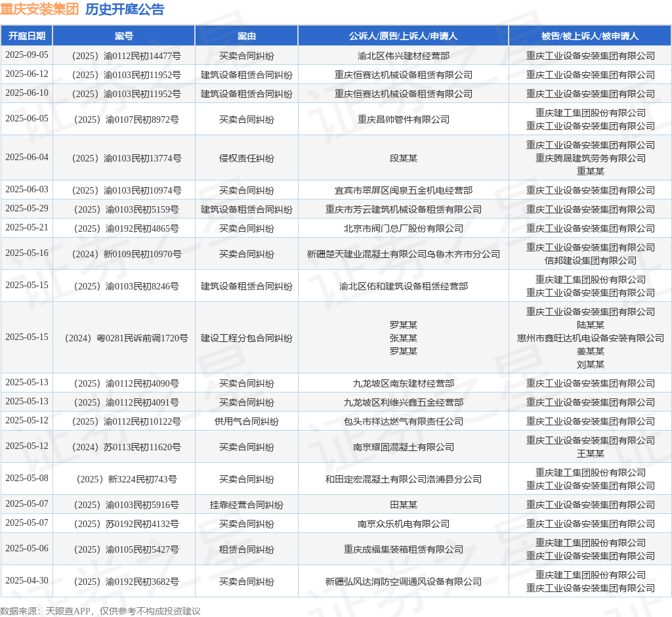Click case number 苏0113民初11620号
Image resolution: width=672 pixels, height=617 pixels.
(142, 447)
